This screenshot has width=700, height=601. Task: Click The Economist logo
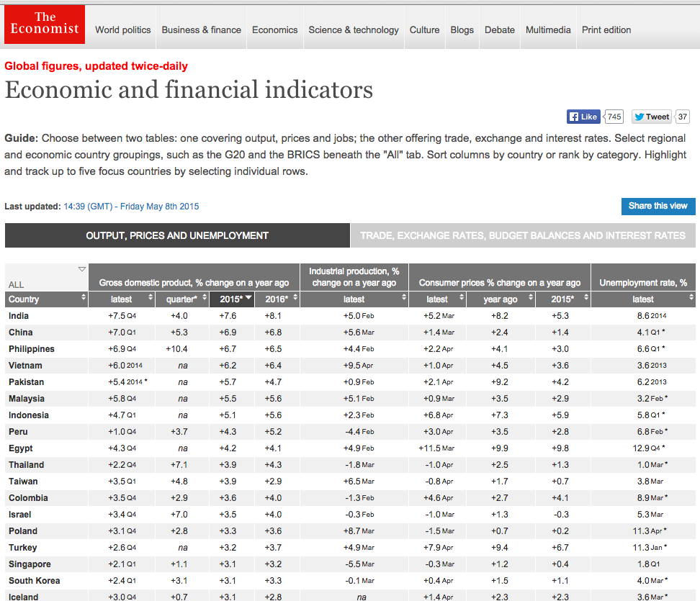click(45, 24)
